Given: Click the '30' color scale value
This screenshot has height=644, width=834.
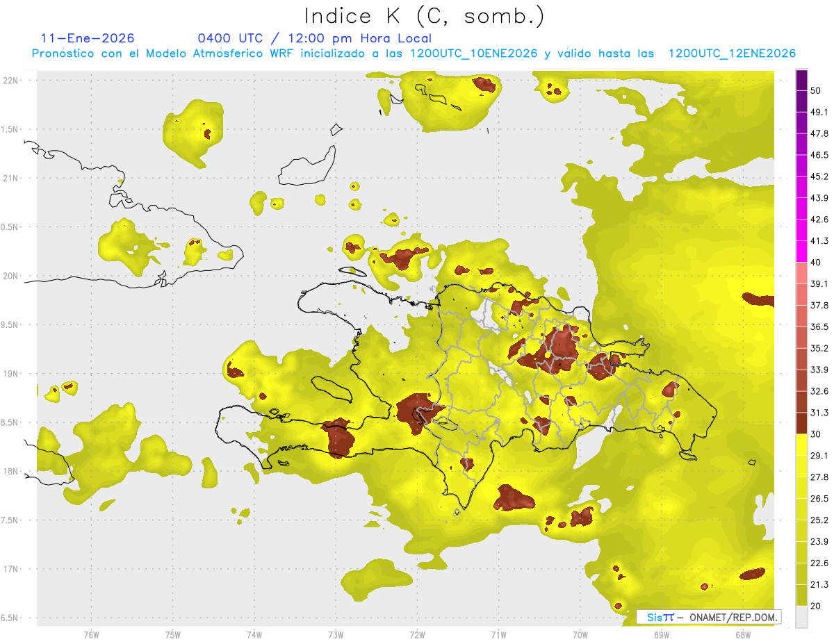Looking at the screenshot, I should pyautogui.click(x=816, y=434).
